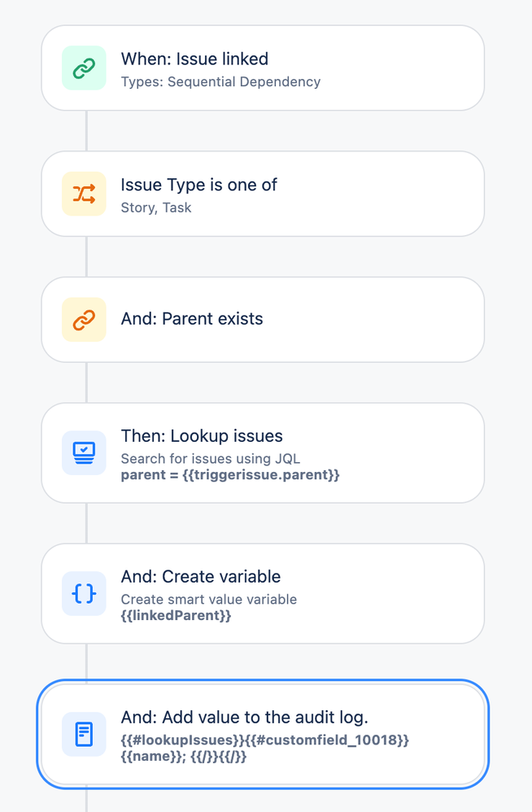The height and width of the screenshot is (812, 532).
Task: Click the Lookup issues monitor icon
Action: (84, 452)
